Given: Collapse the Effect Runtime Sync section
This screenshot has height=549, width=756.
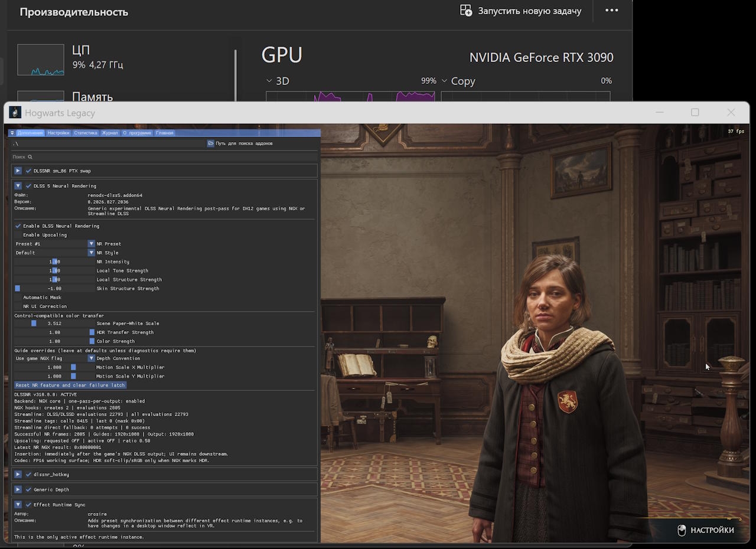Looking at the screenshot, I should 18,505.
